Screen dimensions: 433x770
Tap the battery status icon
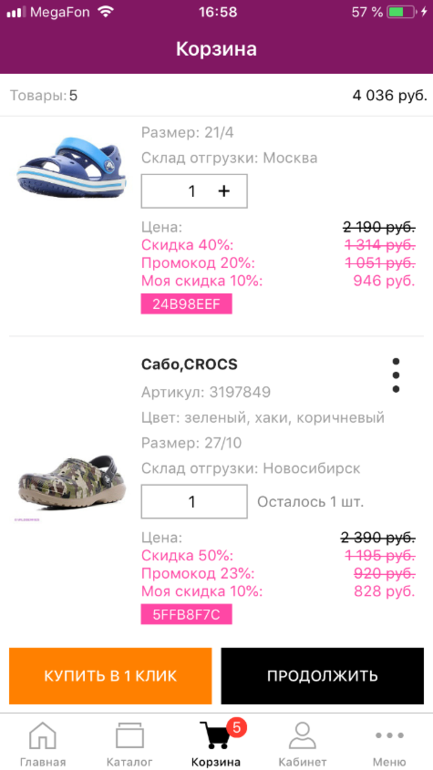point(401,12)
